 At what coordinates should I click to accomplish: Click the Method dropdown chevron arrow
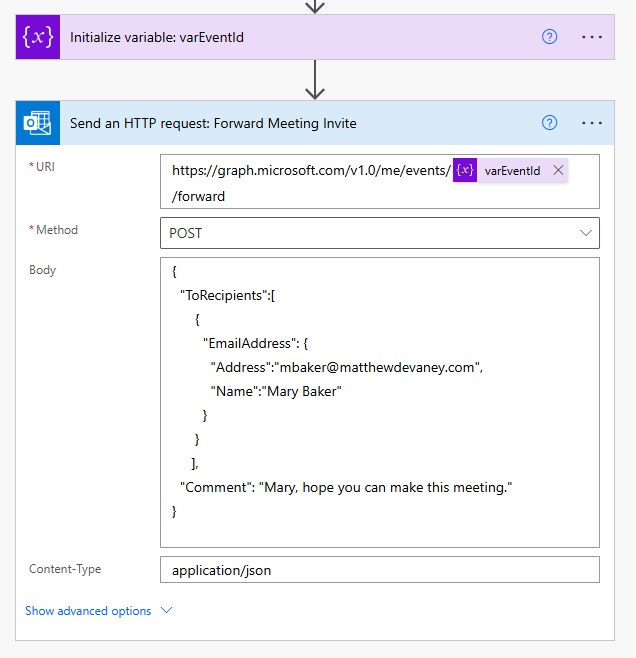[x=585, y=233]
